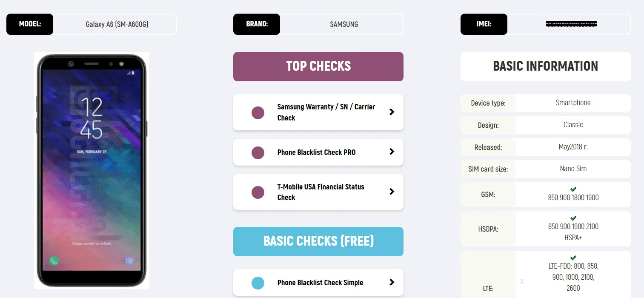Click camera icon on phone lock screen
Screen dimensions: 644x298
point(129,261)
